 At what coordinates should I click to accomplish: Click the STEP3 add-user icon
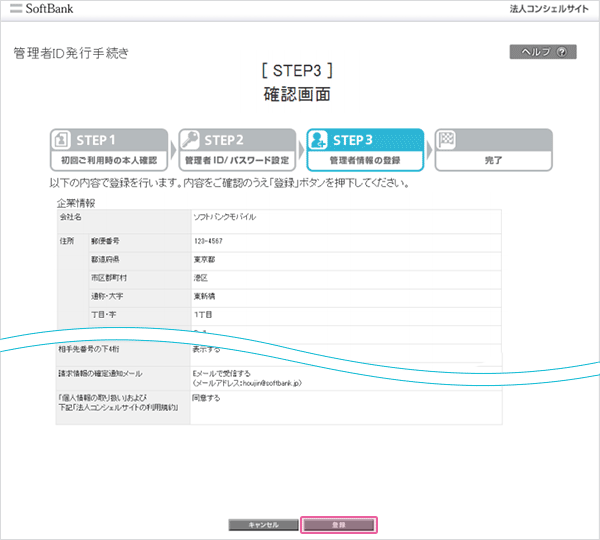pyautogui.click(x=318, y=140)
